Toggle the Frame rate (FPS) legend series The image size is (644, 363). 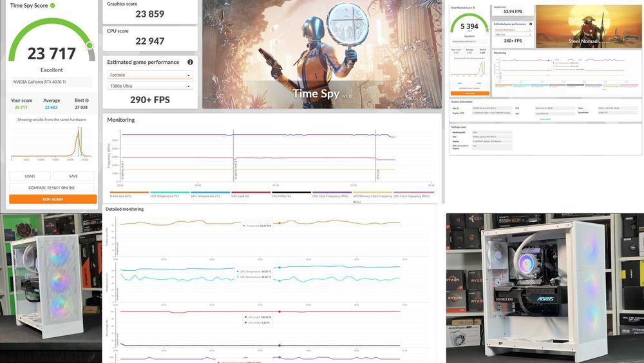point(129,194)
